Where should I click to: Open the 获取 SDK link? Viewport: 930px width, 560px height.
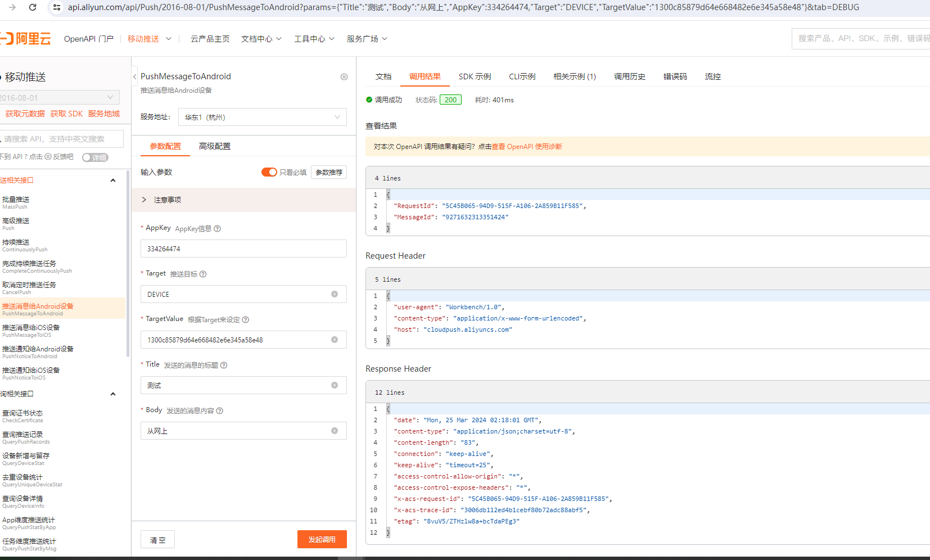coord(66,114)
